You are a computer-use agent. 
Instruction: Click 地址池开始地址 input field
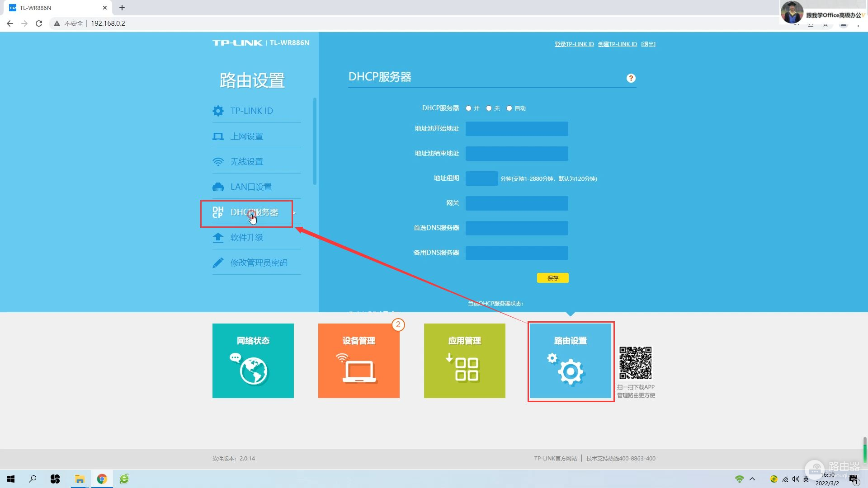pos(516,128)
